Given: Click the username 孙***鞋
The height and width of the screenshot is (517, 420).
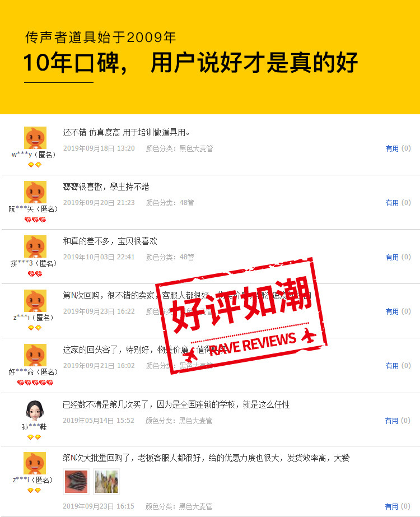Looking at the screenshot, I should click(34, 427).
